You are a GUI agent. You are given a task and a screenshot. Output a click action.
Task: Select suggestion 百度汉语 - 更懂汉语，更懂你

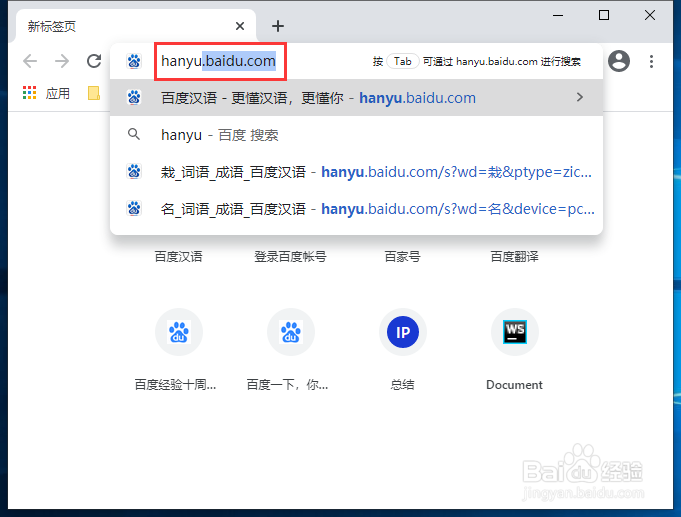click(356, 98)
